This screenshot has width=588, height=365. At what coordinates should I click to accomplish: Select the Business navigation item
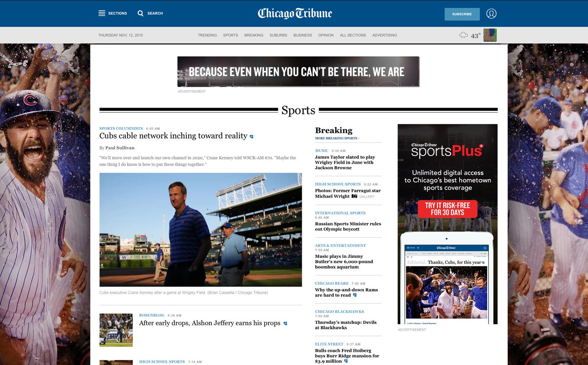303,35
